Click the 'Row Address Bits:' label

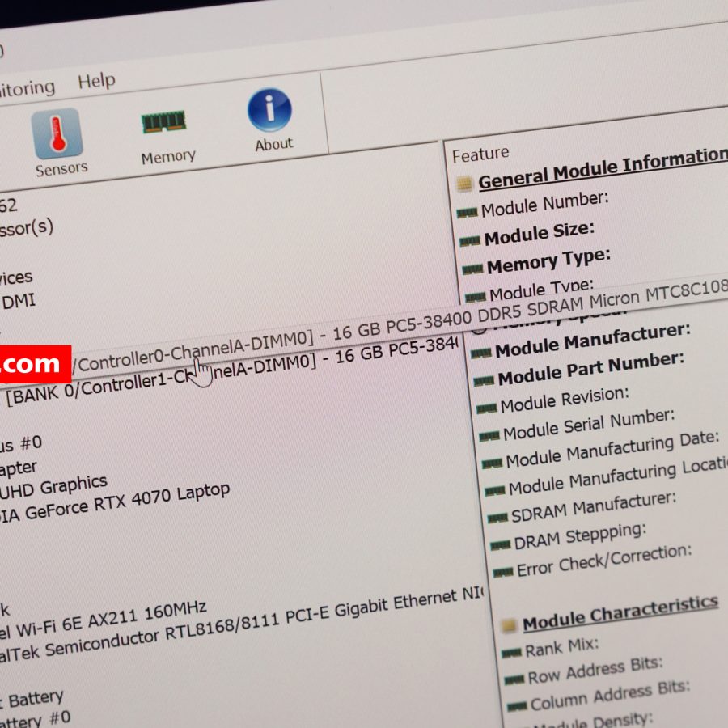[595, 671]
